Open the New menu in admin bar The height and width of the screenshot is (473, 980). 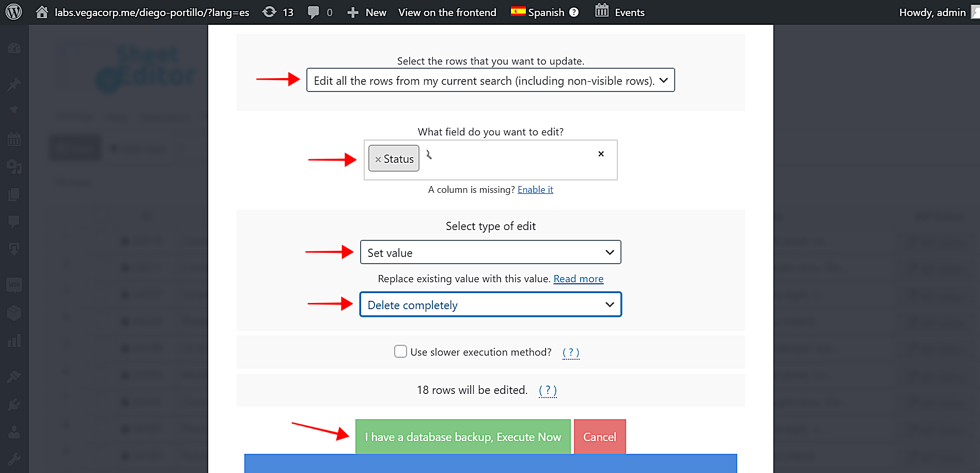pos(367,12)
